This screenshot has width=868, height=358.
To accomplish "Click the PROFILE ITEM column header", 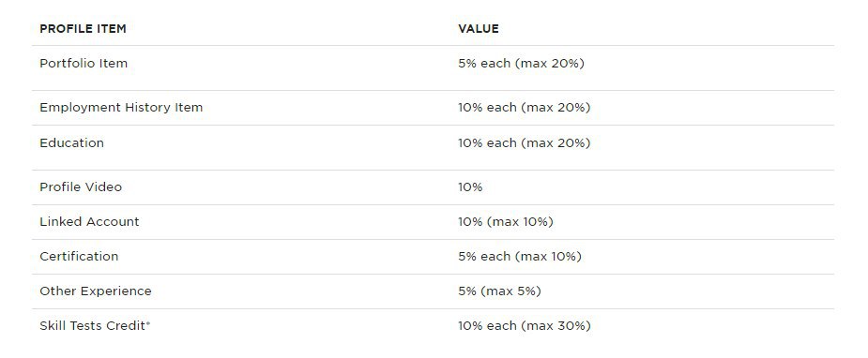I will pos(83,29).
